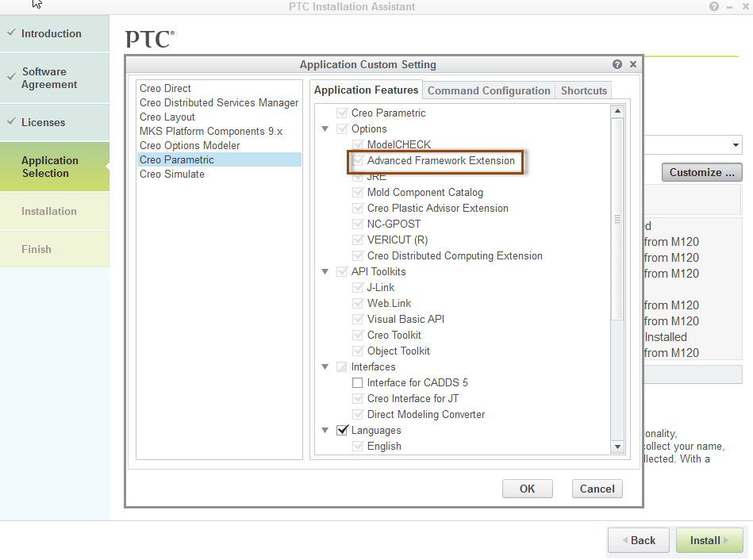The image size is (753, 560).
Task: Select MKS Platform Components 9.x
Action: coord(219,131)
